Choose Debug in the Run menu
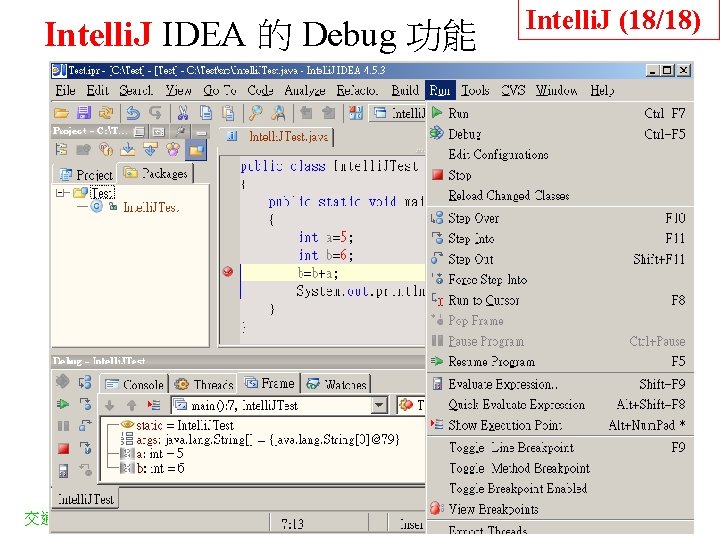The height and width of the screenshot is (540, 720). coord(559,134)
